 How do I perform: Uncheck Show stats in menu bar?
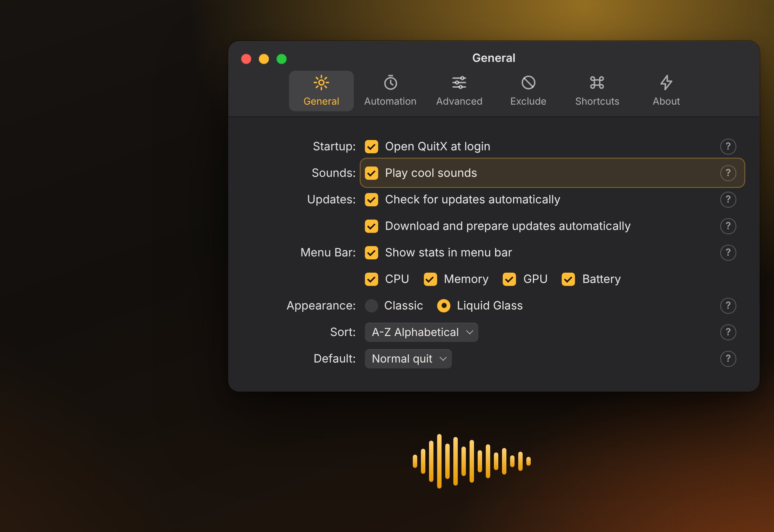[371, 252]
